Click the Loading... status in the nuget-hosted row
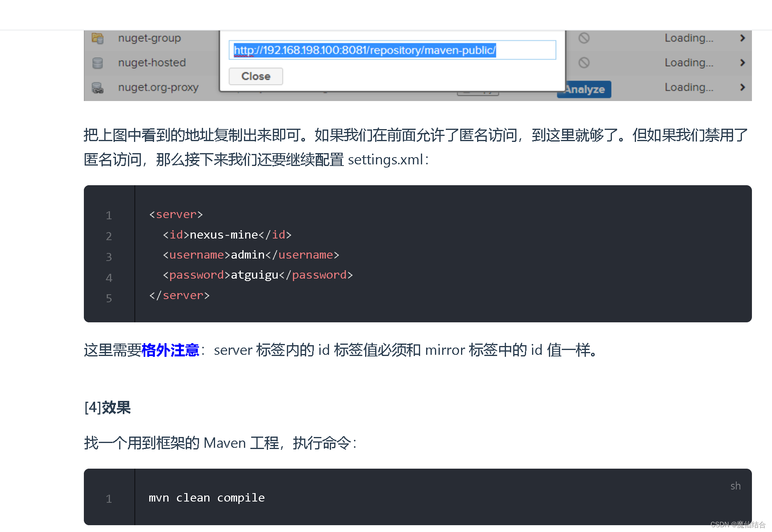The image size is (772, 532). click(689, 63)
